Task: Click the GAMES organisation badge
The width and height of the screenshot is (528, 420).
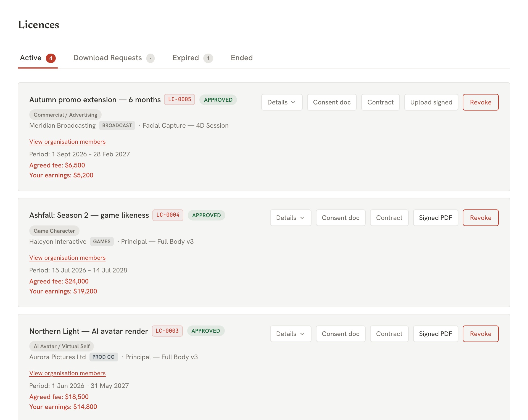Action: point(102,242)
